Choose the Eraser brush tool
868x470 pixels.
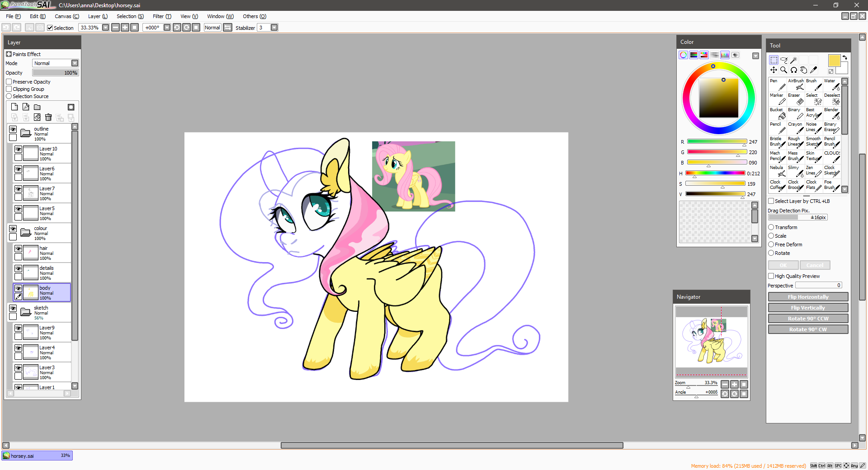pos(796,99)
